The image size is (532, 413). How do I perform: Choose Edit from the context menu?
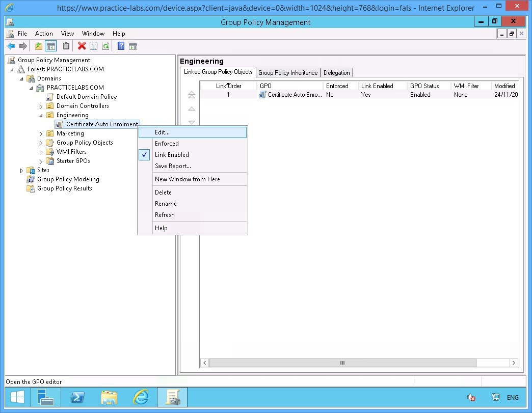pyautogui.click(x=161, y=132)
